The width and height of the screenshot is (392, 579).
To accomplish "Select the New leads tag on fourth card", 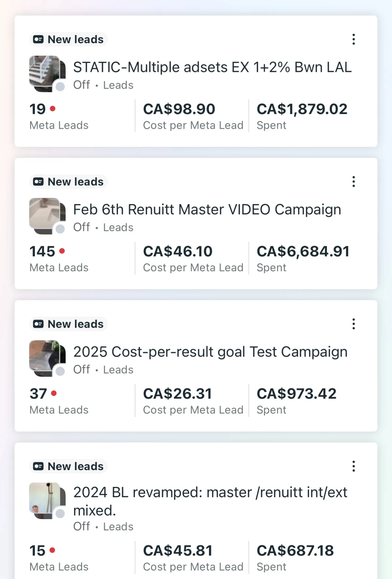I will point(69,466).
